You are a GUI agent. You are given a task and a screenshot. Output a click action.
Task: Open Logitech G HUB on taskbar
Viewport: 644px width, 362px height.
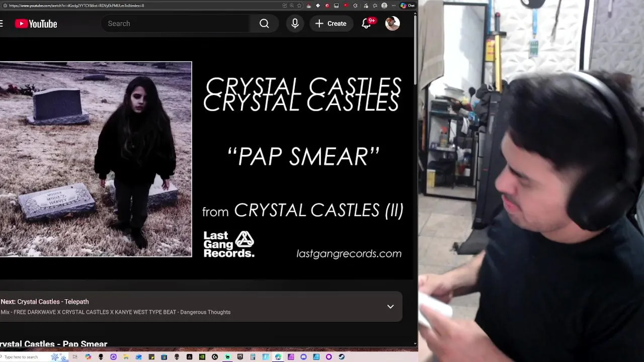[215, 357]
